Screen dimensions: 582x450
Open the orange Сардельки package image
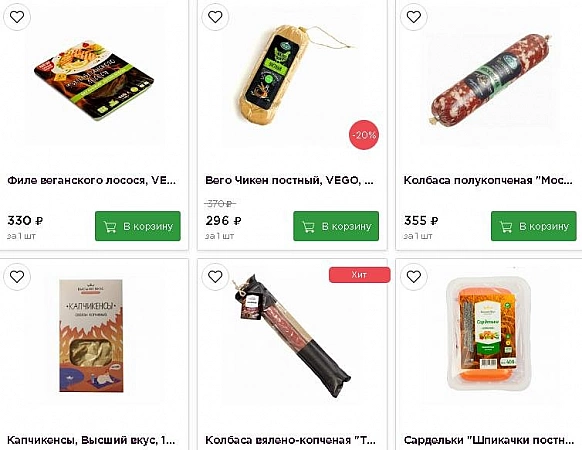point(488,334)
